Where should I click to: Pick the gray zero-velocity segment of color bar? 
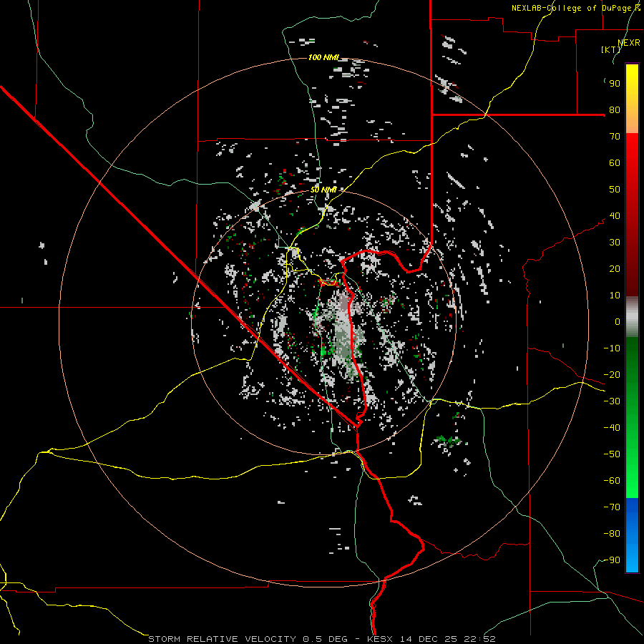tap(632, 317)
